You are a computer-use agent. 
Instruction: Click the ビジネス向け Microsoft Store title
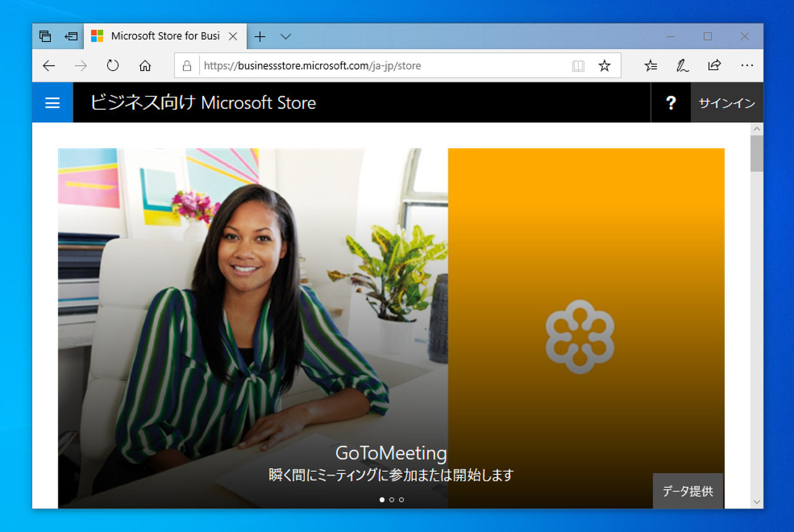click(x=203, y=102)
